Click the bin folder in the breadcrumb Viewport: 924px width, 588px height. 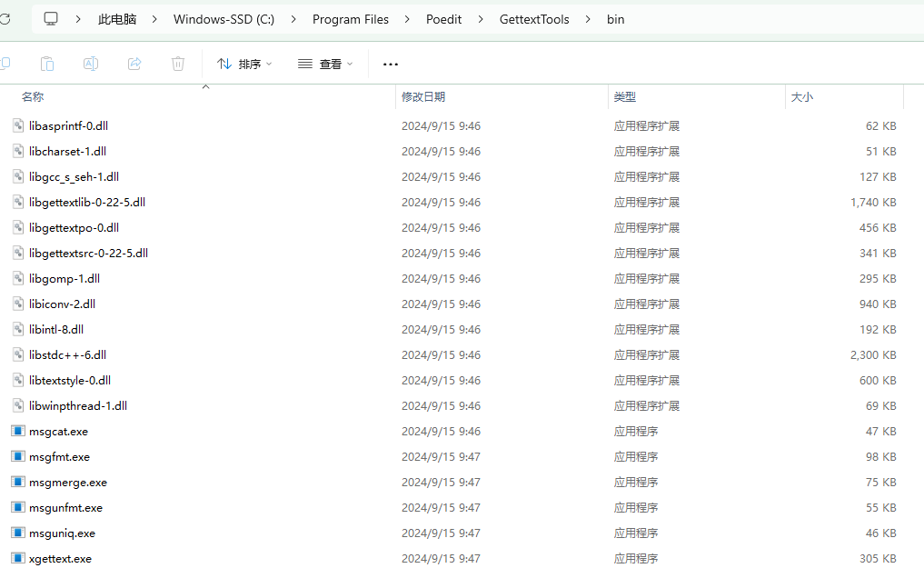616,19
